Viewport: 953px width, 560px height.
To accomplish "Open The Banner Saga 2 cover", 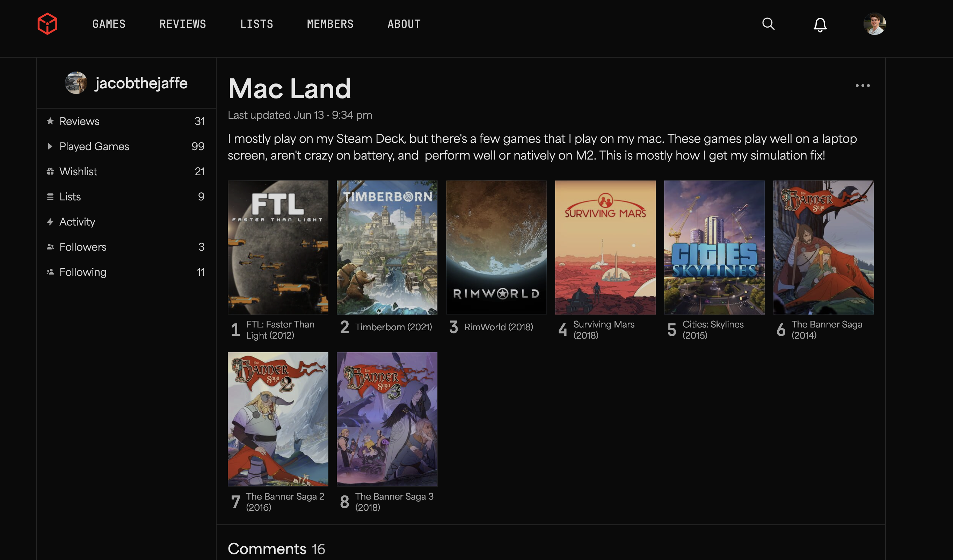I will click(x=278, y=419).
